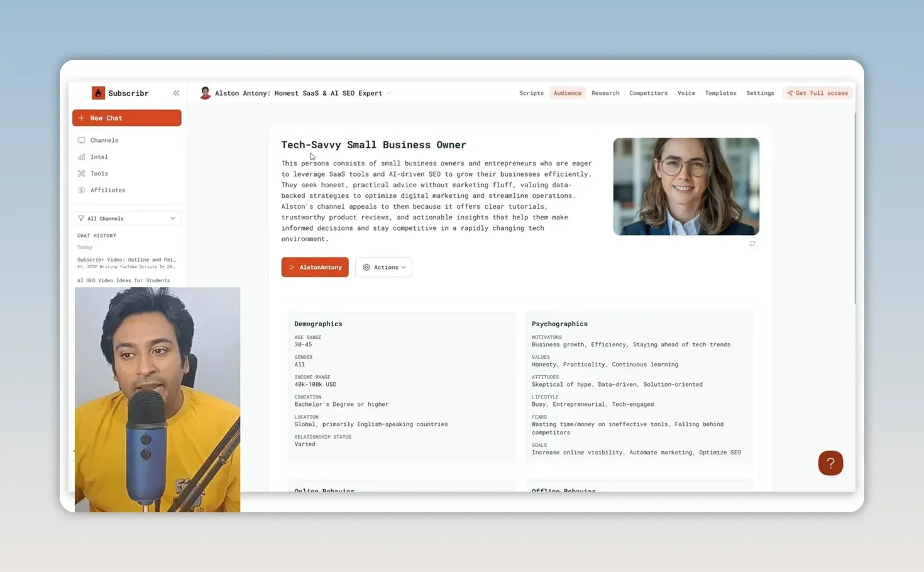This screenshot has width=924, height=572.
Task: Click the Affiliates dollar icon
Action: (81, 190)
